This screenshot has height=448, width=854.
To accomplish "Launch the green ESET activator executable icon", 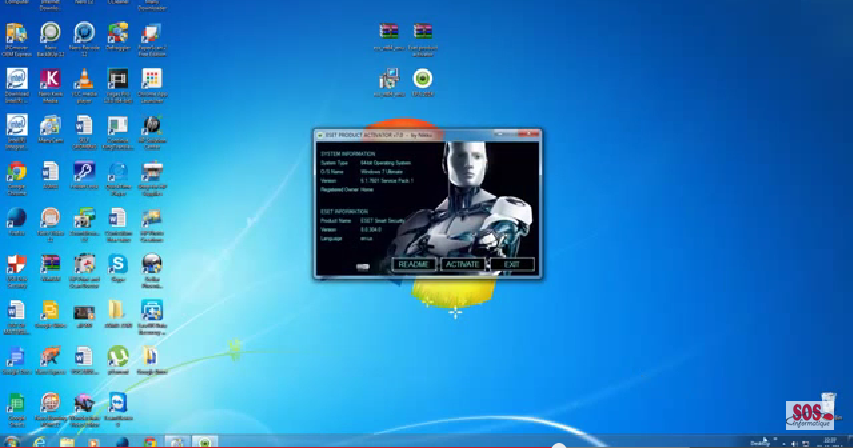I will point(423,79).
